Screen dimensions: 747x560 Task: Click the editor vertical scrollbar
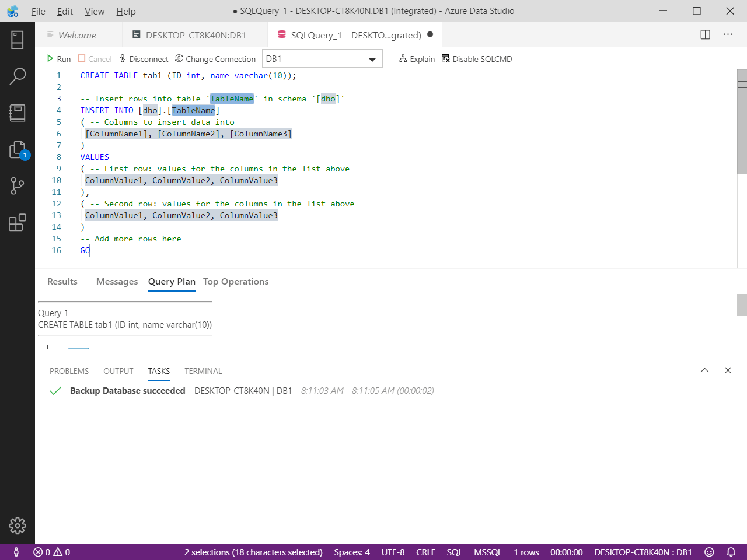[742, 122]
